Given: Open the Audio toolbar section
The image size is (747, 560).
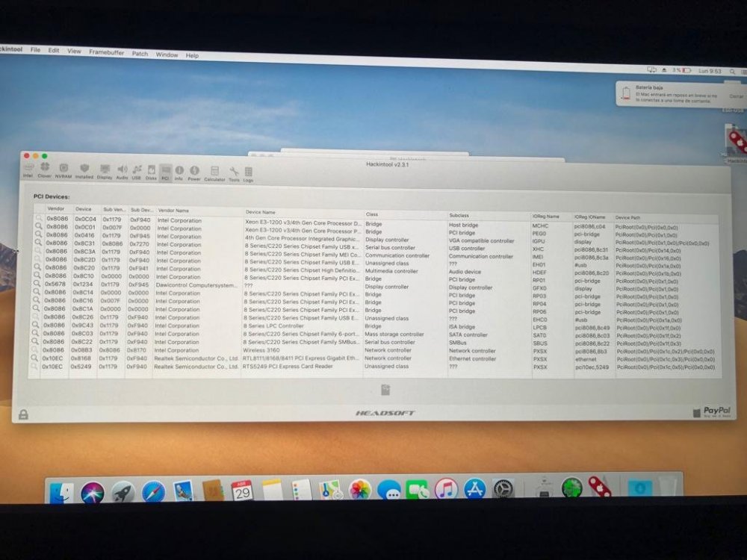Looking at the screenshot, I should 122,172.
